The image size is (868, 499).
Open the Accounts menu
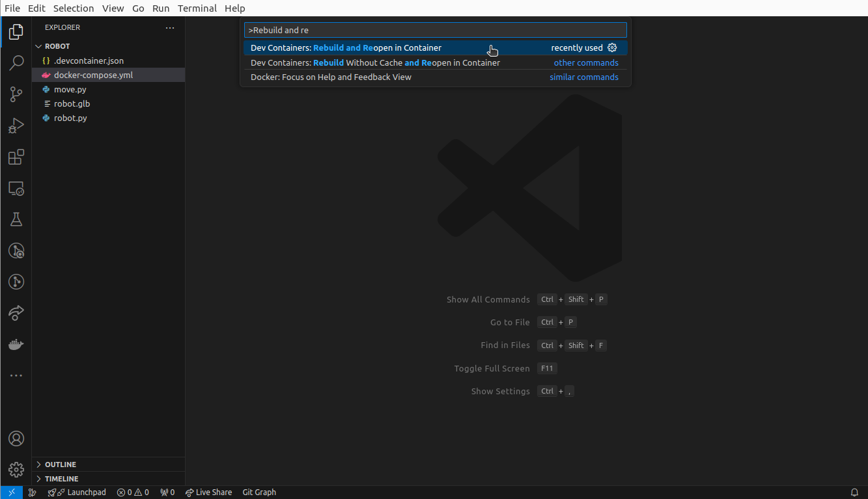point(16,438)
